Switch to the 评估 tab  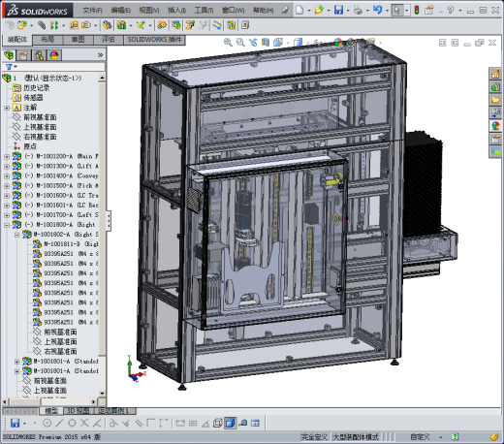(109, 40)
